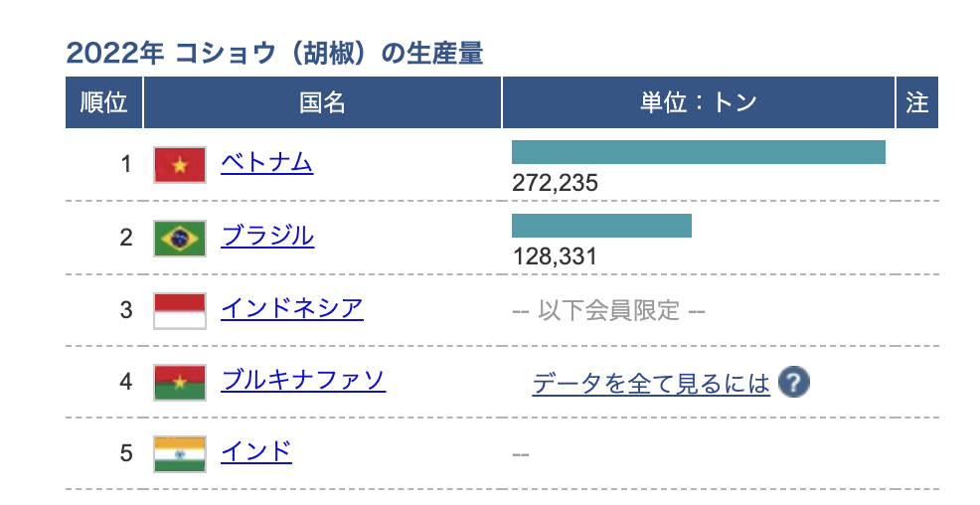
Task: Click the Vietnam flag icon
Action: pyautogui.click(x=180, y=165)
